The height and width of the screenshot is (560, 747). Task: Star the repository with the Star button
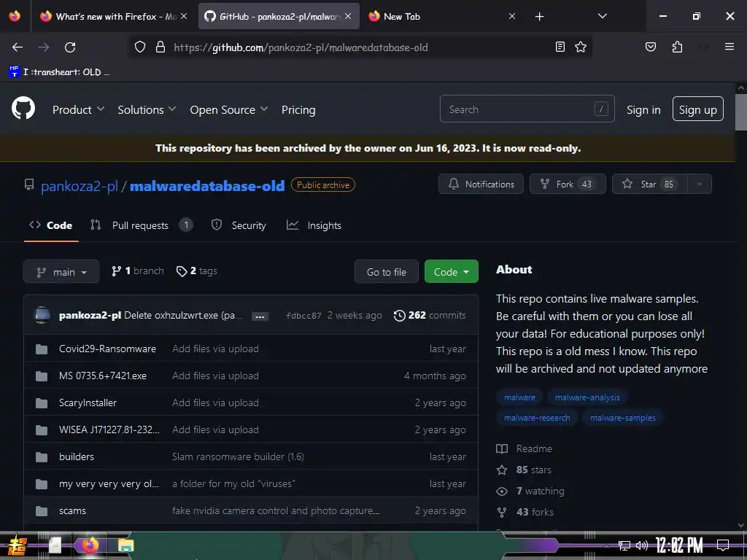point(650,184)
